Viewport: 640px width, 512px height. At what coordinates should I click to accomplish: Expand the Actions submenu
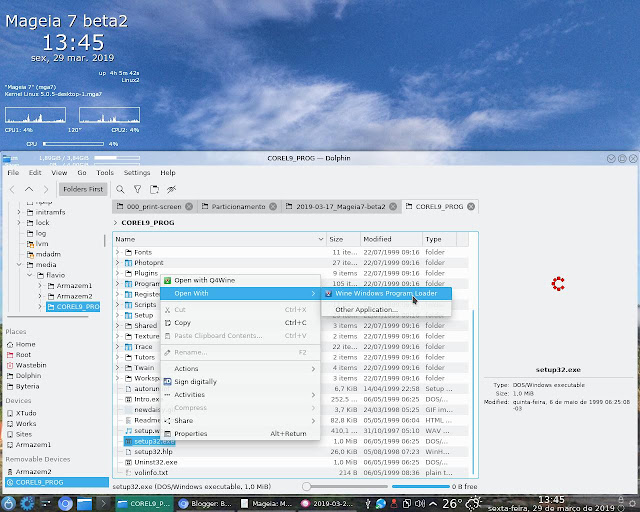tap(240, 369)
